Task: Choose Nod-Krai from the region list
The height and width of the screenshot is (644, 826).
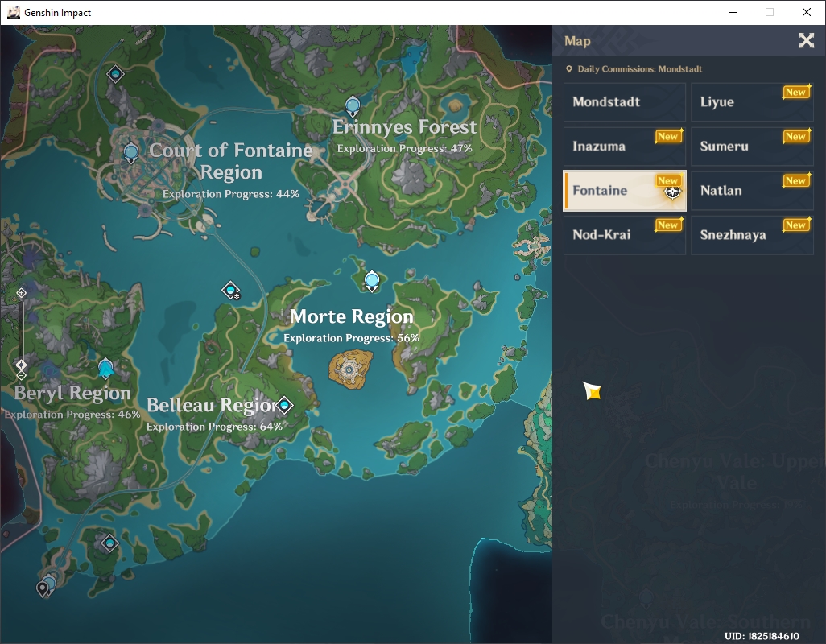Action: point(624,234)
